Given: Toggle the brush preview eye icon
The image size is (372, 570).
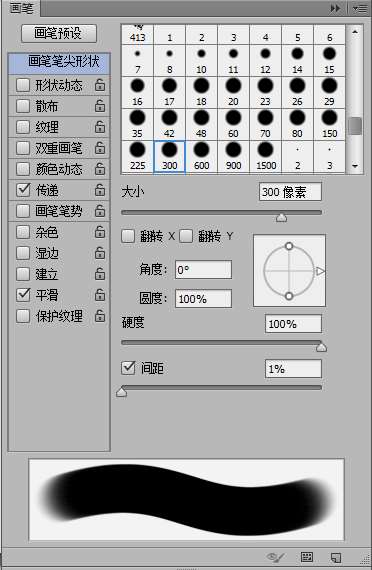Looking at the screenshot, I should tap(275, 557).
